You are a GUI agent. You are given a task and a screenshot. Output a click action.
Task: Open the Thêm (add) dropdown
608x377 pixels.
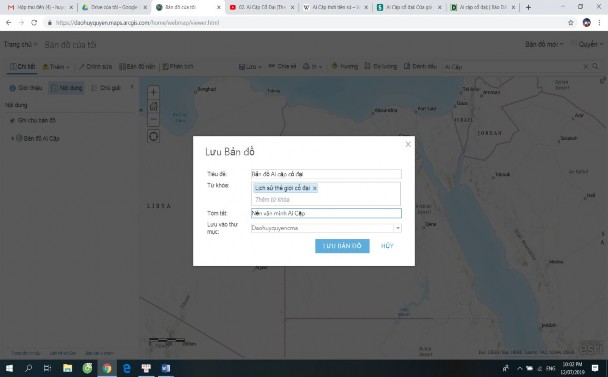56,66
